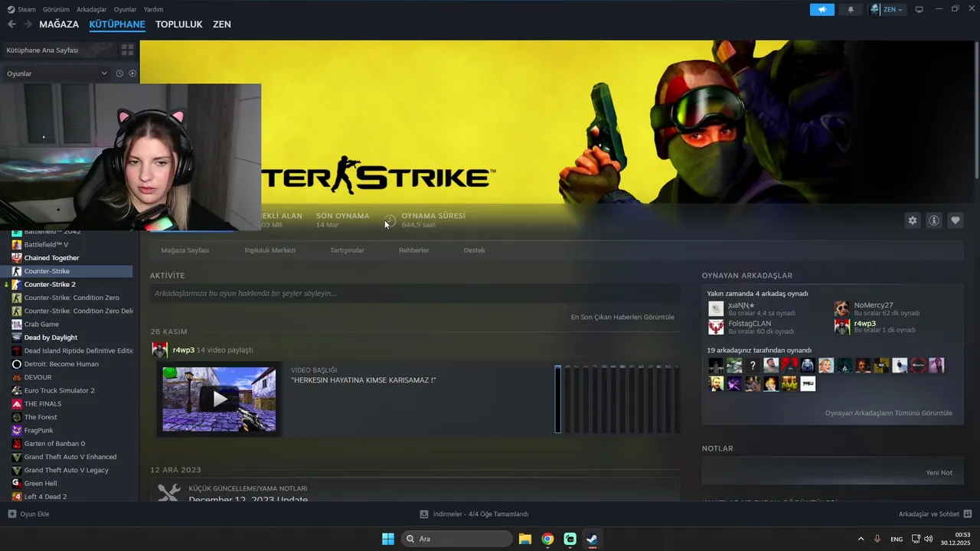Switch to Big Picture mode monitor icon
The height and width of the screenshot is (551, 980).
coord(919,10)
